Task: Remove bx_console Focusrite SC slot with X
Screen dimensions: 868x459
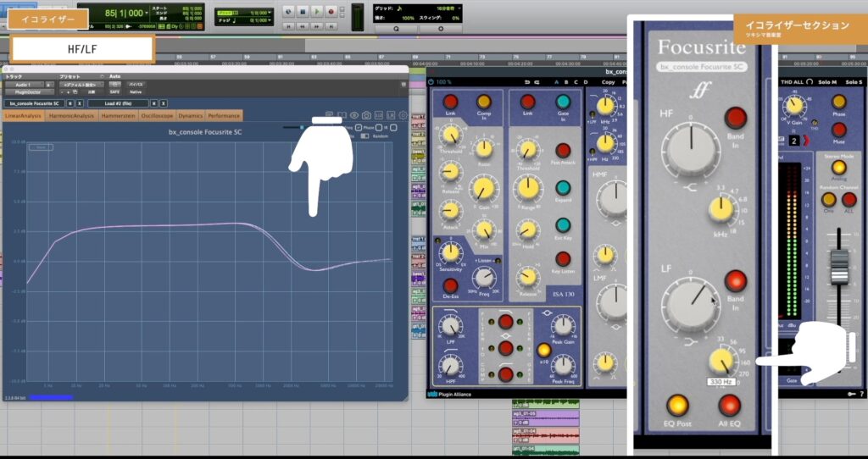Action: pyautogui.click(x=79, y=103)
